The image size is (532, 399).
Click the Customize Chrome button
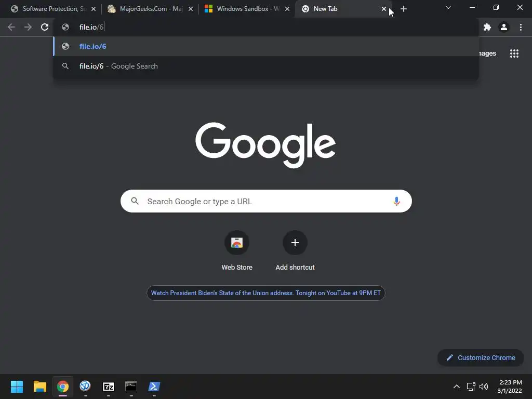point(481,357)
